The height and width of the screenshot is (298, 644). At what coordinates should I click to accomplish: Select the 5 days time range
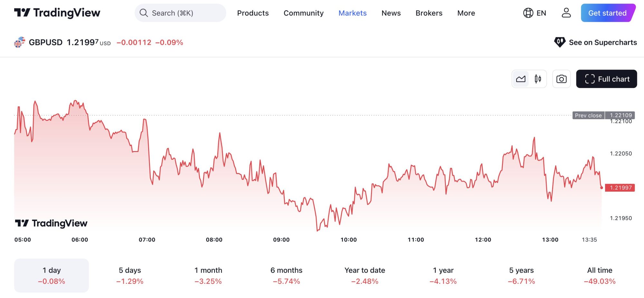[x=130, y=275]
